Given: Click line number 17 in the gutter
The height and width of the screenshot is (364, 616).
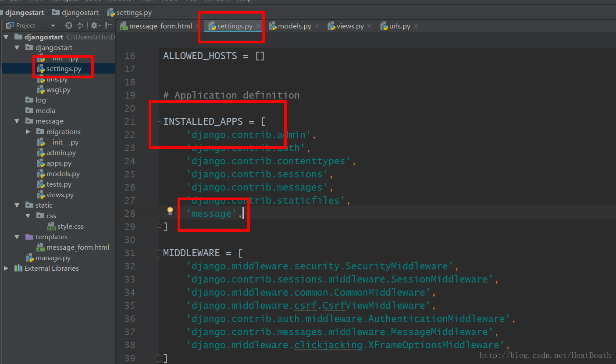Looking at the screenshot, I should 130,69.
